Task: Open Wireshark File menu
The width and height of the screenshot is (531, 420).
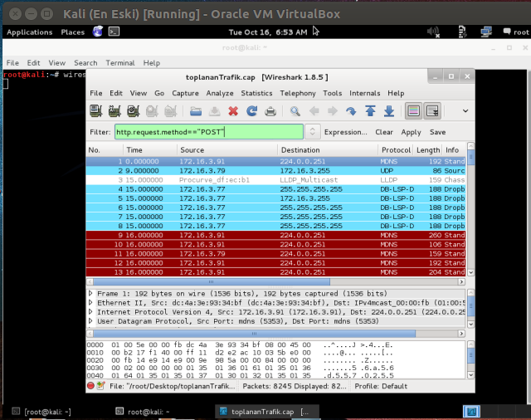Action: pos(96,93)
